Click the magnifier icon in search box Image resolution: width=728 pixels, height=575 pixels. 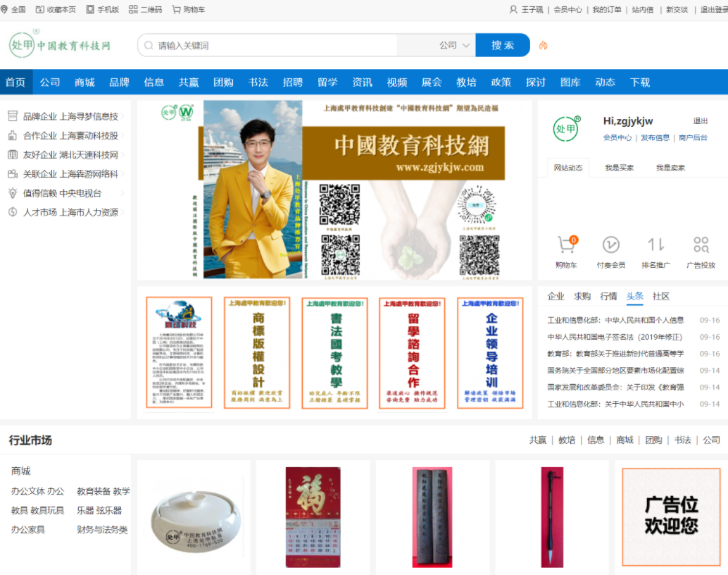click(149, 46)
